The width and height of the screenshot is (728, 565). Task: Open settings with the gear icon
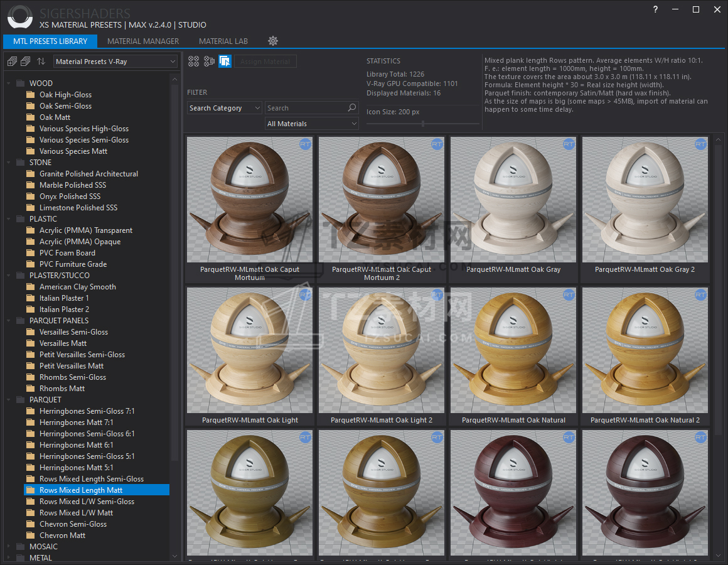tap(273, 41)
